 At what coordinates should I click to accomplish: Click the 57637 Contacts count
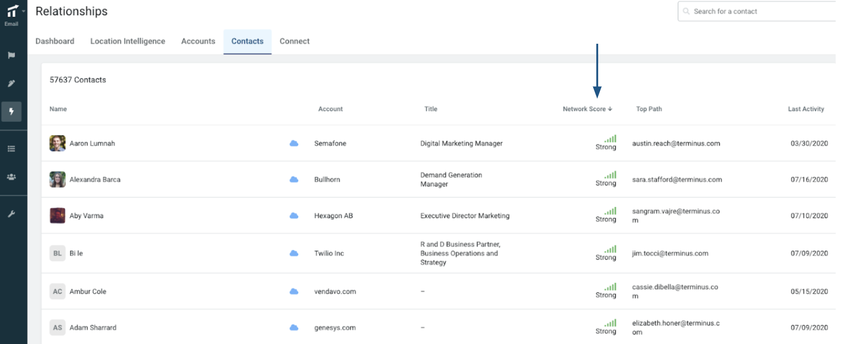78,80
